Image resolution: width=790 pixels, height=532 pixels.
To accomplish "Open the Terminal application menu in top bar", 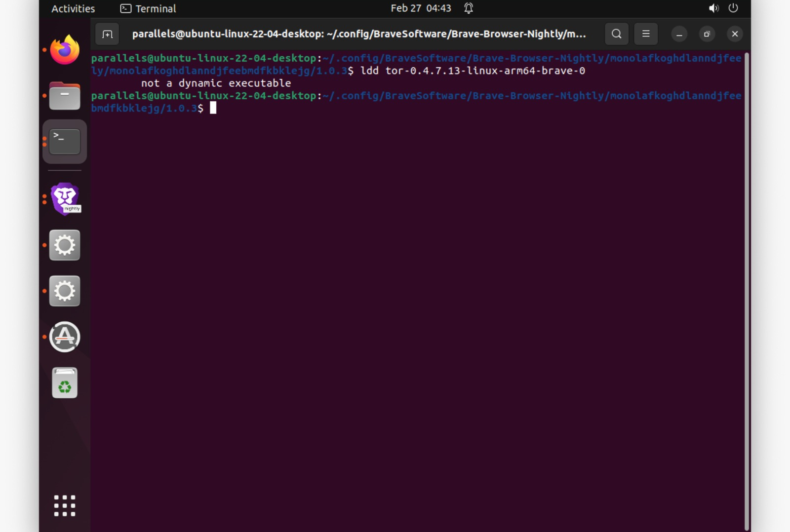I will (x=147, y=8).
